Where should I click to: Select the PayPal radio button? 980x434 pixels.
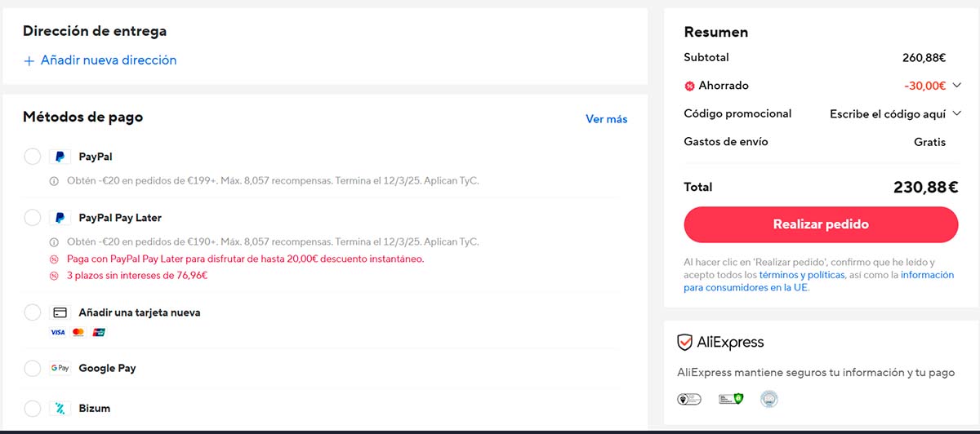(x=33, y=157)
